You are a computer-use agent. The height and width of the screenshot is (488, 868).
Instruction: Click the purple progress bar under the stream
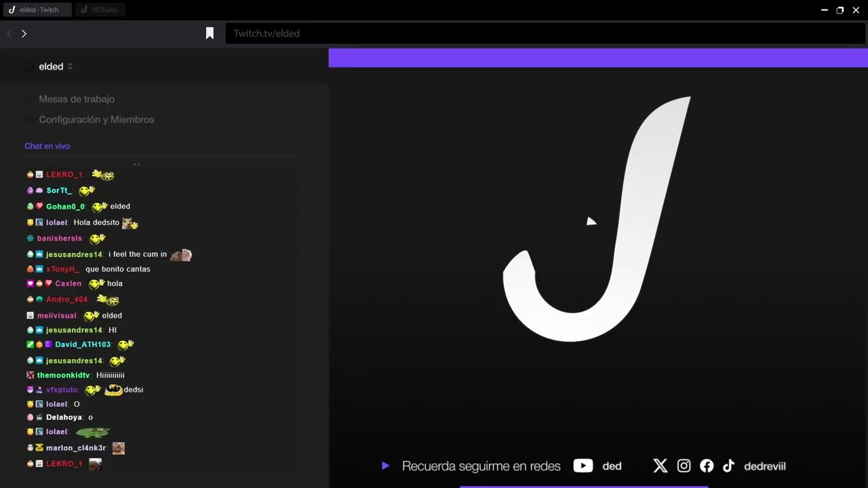click(x=584, y=487)
